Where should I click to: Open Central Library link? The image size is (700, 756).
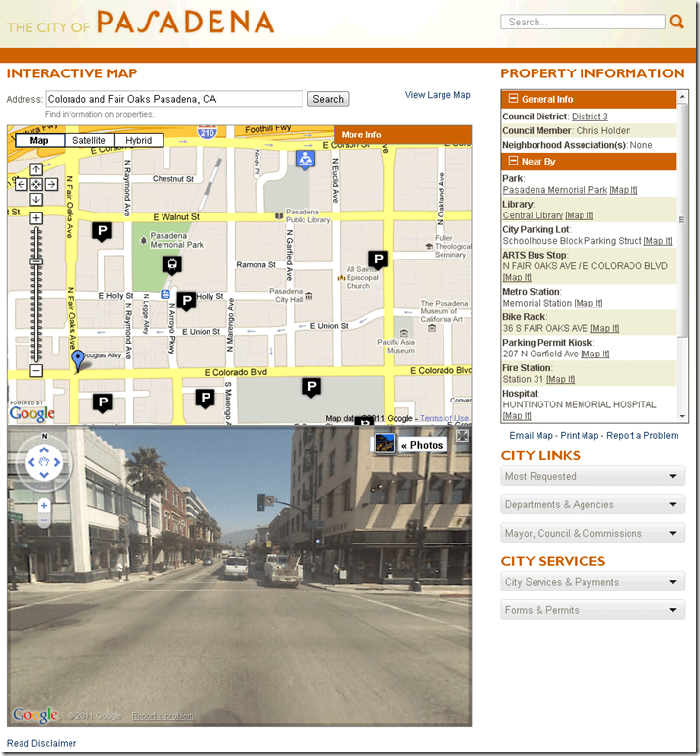click(533, 215)
